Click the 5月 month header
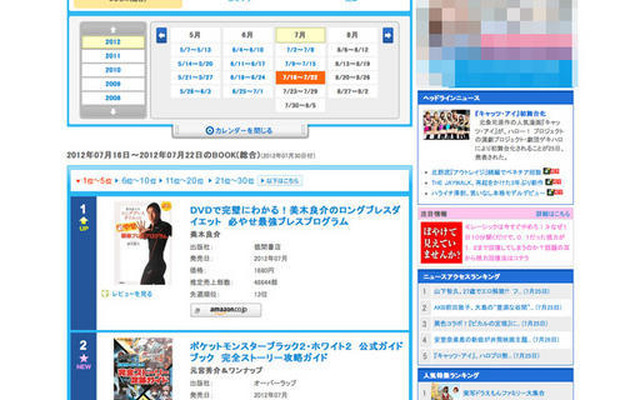This screenshot has height=400, width=640. 195,35
